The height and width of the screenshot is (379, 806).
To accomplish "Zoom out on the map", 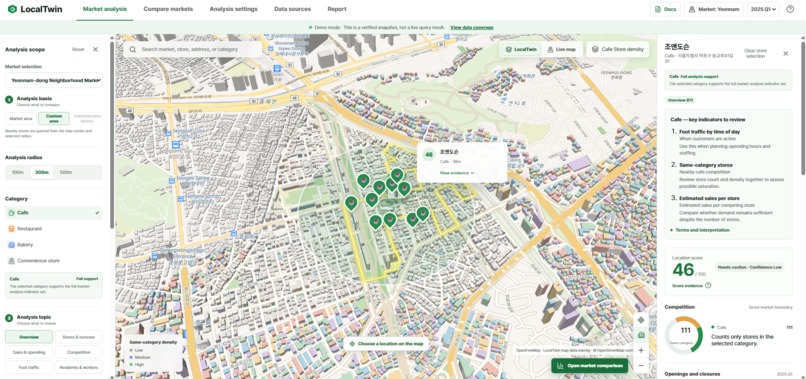I will 641,366.
